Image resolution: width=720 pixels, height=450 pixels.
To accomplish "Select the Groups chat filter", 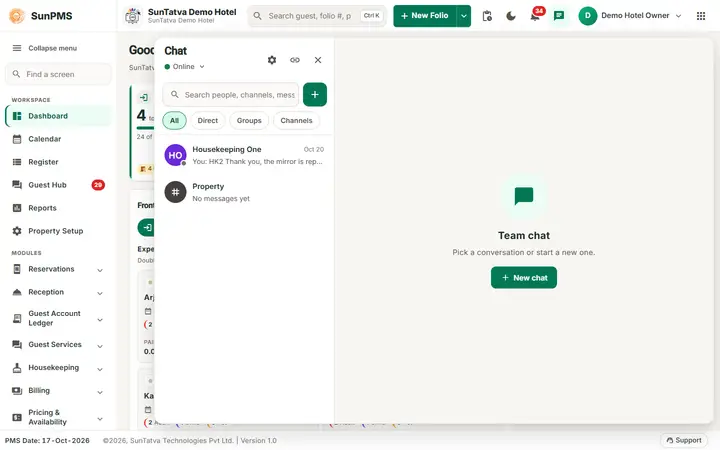I will click(x=249, y=120).
